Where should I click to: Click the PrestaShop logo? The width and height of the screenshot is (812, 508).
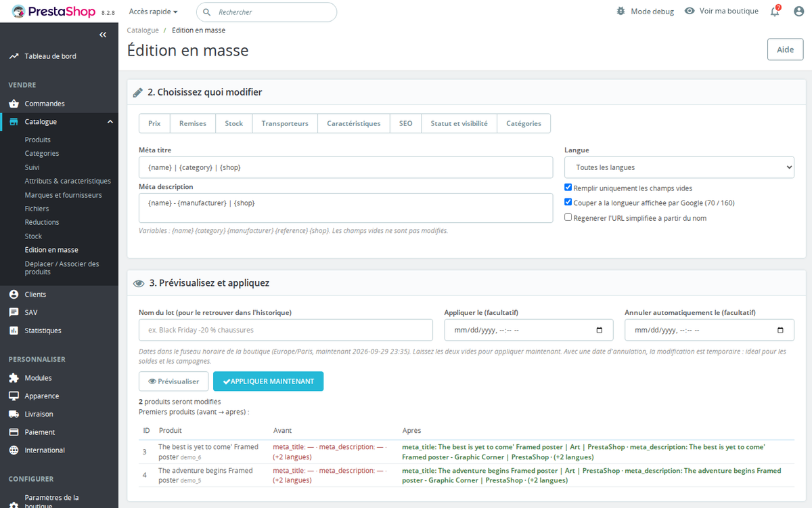click(x=53, y=12)
